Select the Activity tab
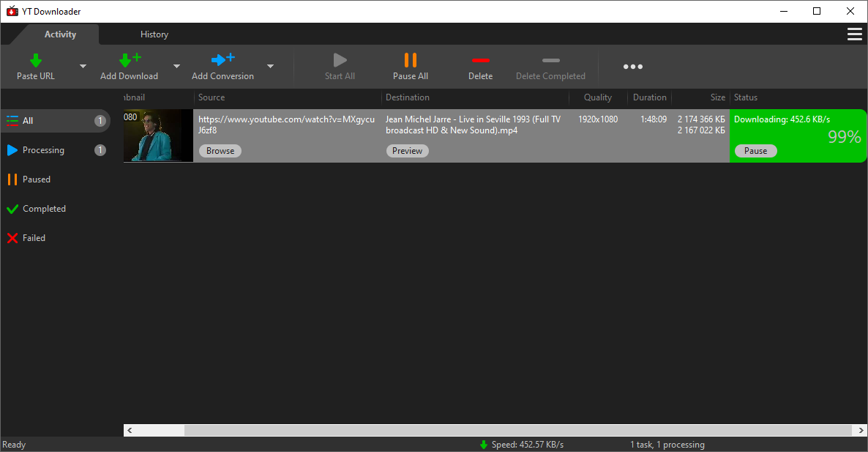Viewport: 868px width, 452px height. [60, 34]
